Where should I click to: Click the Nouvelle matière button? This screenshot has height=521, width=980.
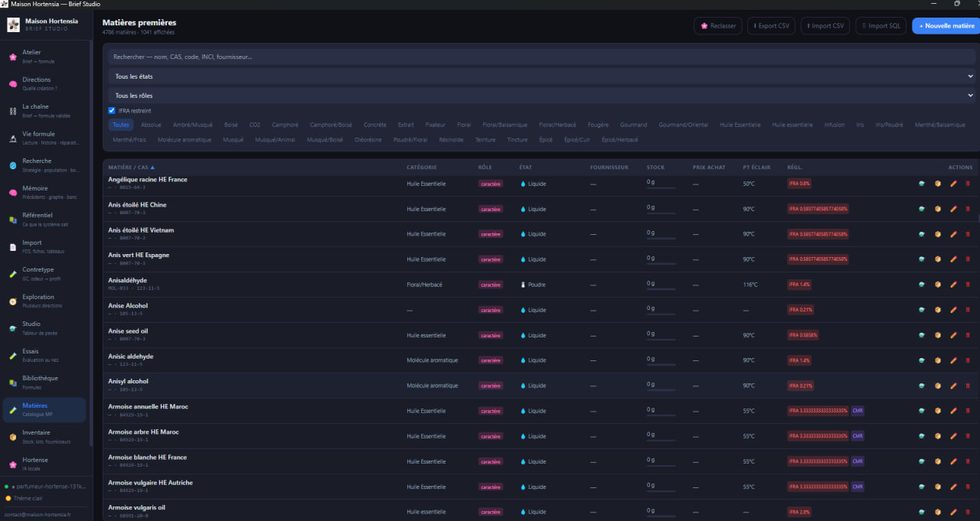pyautogui.click(x=946, y=26)
